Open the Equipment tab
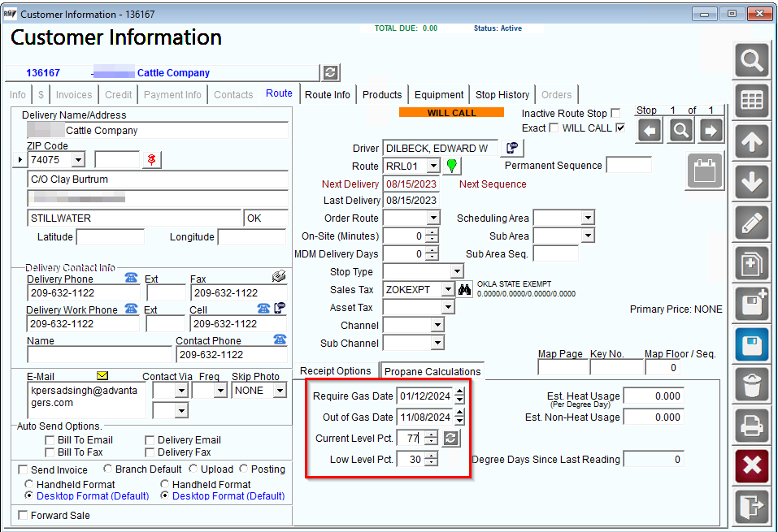Viewport: 778px width, 532px height. coord(439,95)
